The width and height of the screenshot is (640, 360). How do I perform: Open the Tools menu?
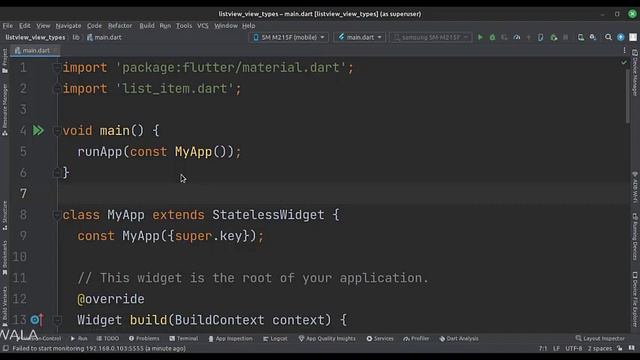click(x=184, y=25)
